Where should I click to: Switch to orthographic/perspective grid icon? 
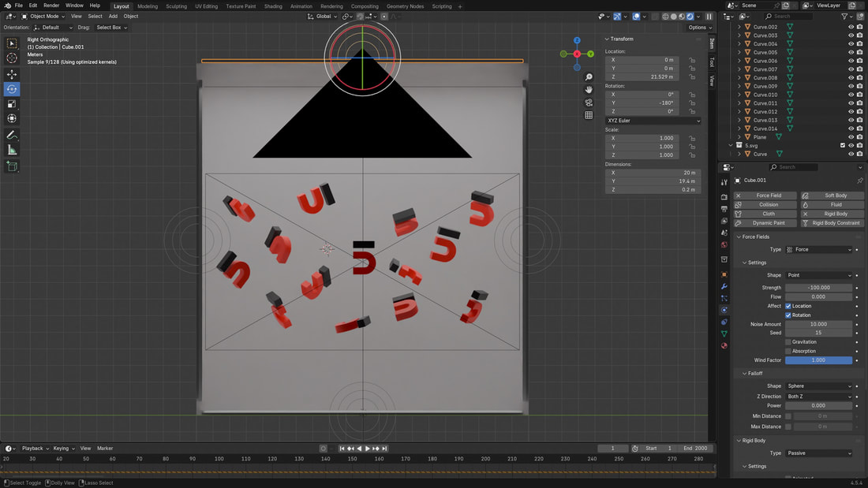pos(589,115)
